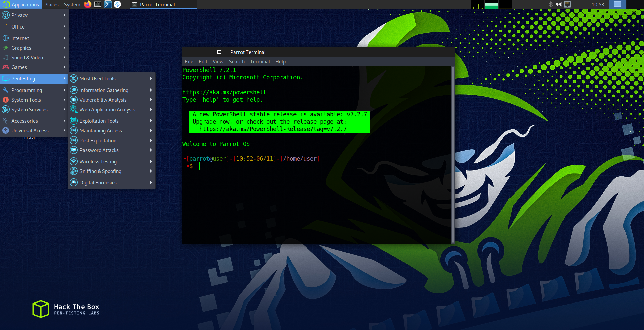Open the Games menu category
Screen dimensions: 644x330
(x=34, y=67)
